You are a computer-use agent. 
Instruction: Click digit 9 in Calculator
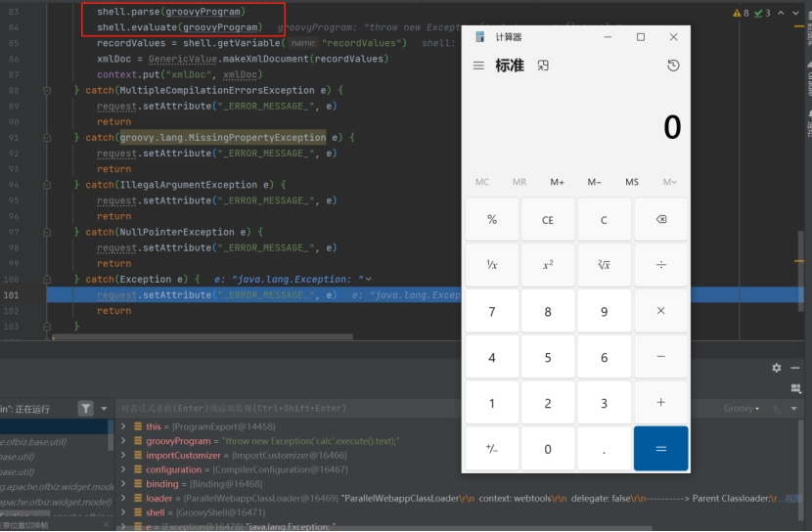coord(604,311)
